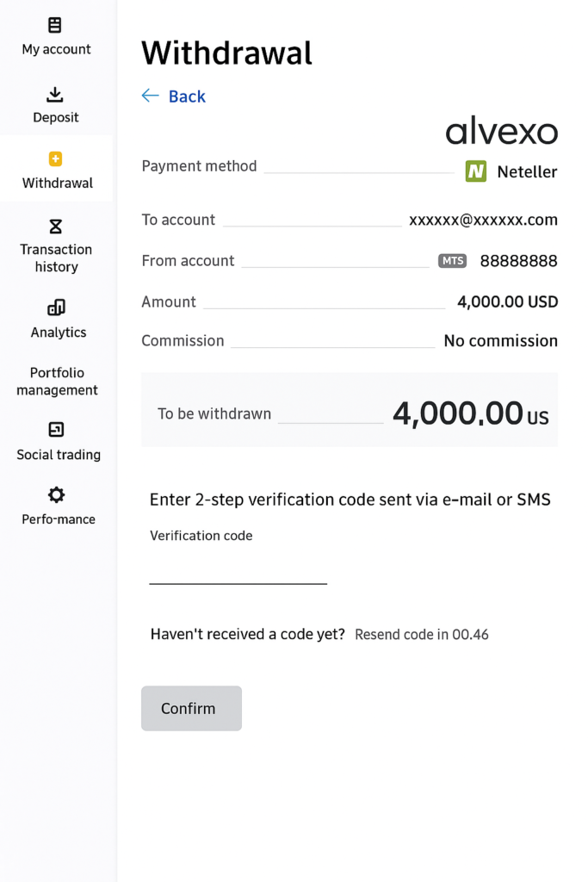Click the 88888888 from account number

[518, 261]
